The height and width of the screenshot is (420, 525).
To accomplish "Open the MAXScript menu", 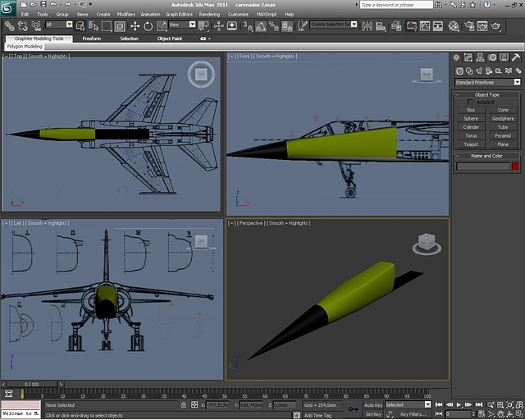I will 267,15.
